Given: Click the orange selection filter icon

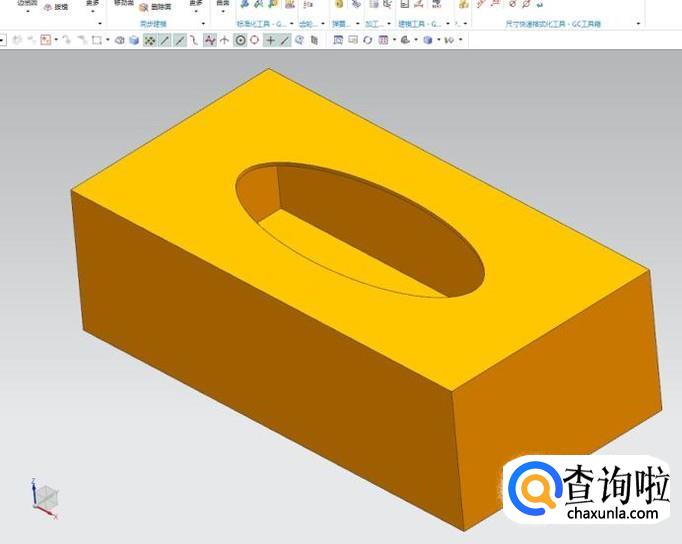Looking at the screenshot, I should click(x=46, y=40).
